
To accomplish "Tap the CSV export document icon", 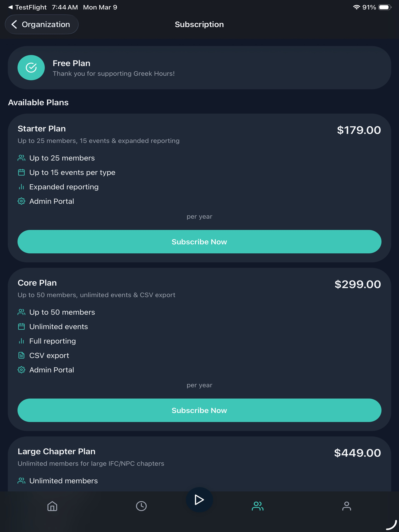I will click(x=21, y=356).
